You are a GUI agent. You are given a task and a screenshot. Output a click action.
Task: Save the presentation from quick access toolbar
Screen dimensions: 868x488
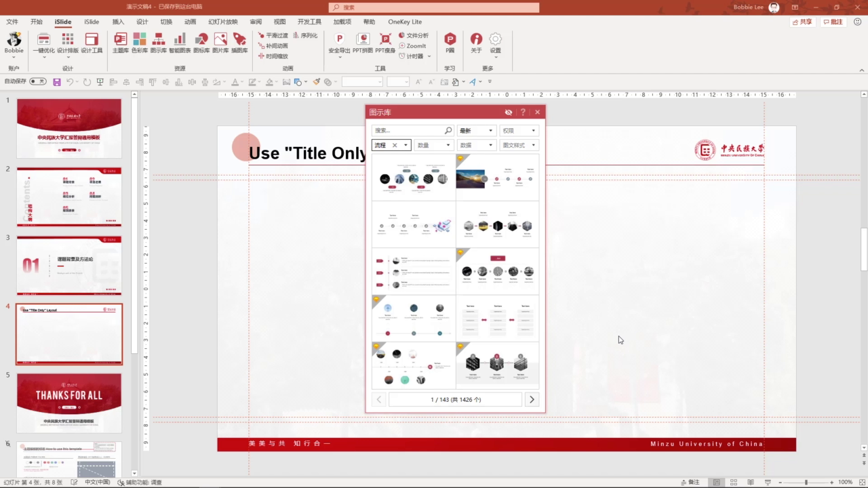coord(57,82)
